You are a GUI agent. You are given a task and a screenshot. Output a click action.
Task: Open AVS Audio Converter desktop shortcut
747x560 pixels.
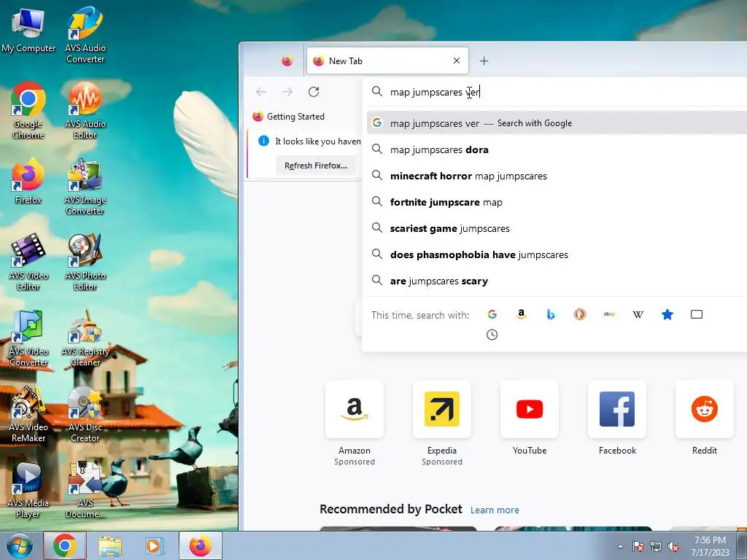click(85, 35)
